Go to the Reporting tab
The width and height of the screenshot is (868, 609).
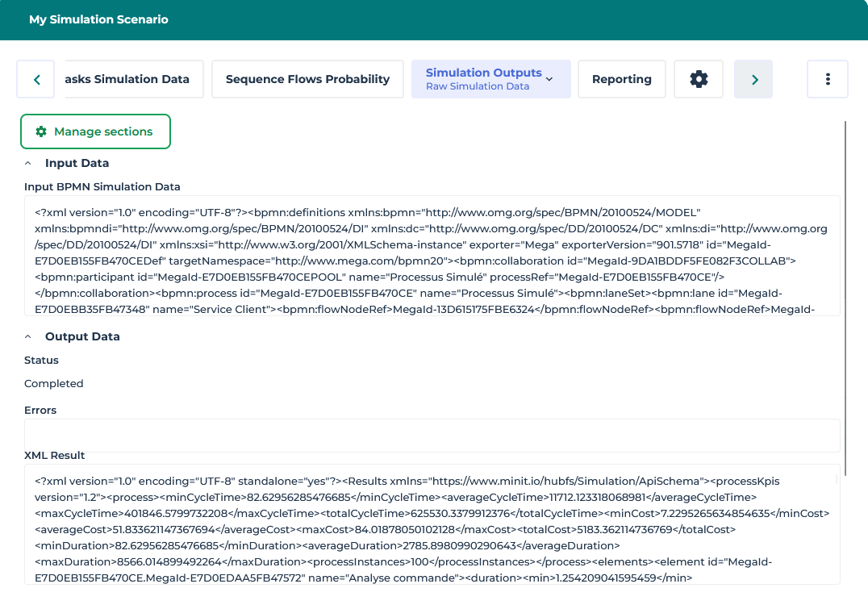[621, 79]
